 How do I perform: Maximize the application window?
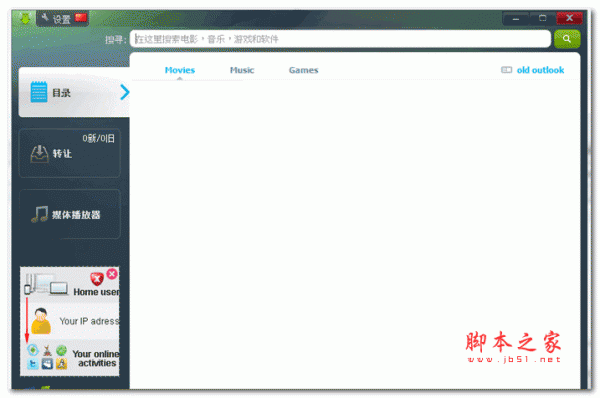click(x=543, y=18)
